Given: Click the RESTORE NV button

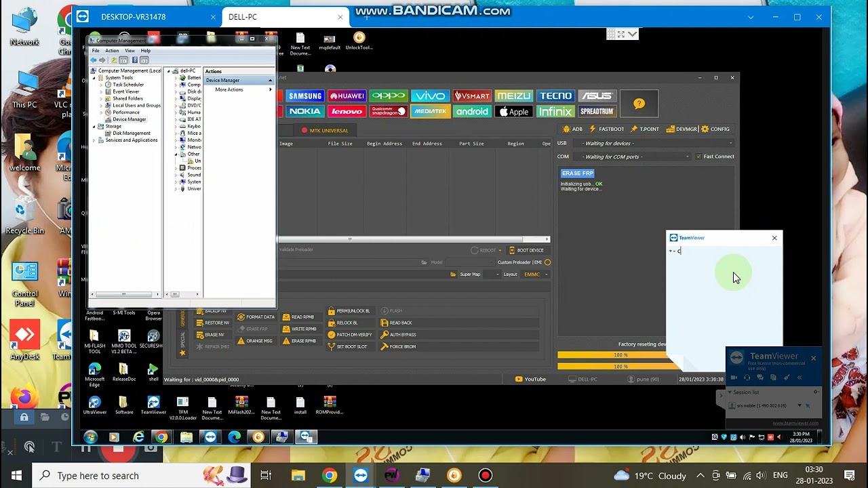Looking at the screenshot, I should coord(213,323).
